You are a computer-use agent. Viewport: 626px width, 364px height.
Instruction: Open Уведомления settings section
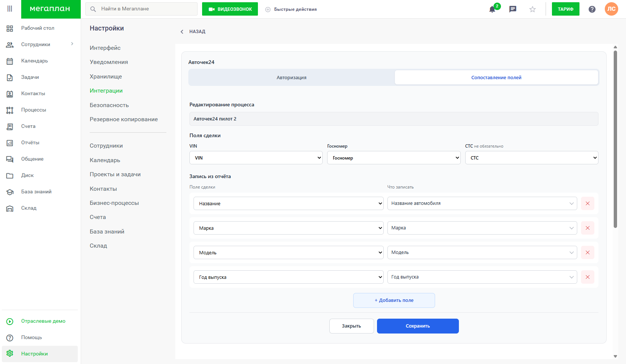pyautogui.click(x=109, y=62)
